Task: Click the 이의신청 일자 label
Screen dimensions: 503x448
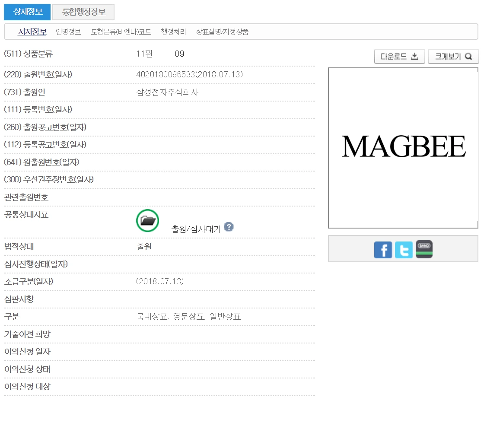Action: tap(27, 352)
